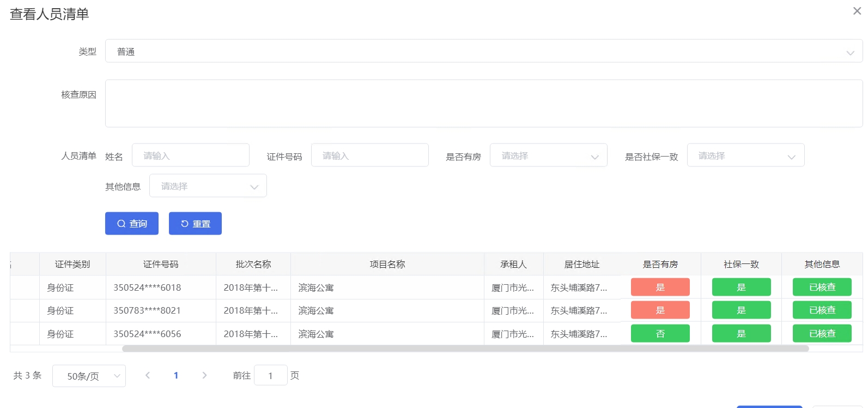Focus the 前往 page jump input
The height and width of the screenshot is (408, 868).
pyautogui.click(x=270, y=375)
